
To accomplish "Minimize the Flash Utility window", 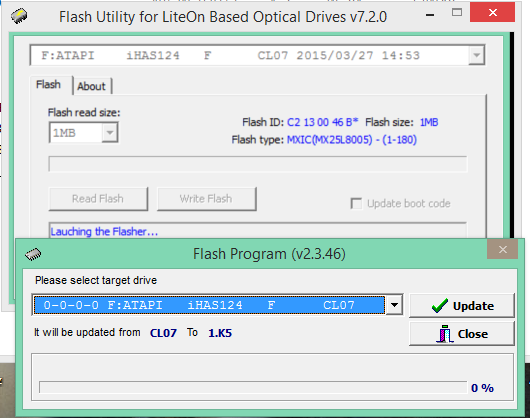I will click(430, 15).
